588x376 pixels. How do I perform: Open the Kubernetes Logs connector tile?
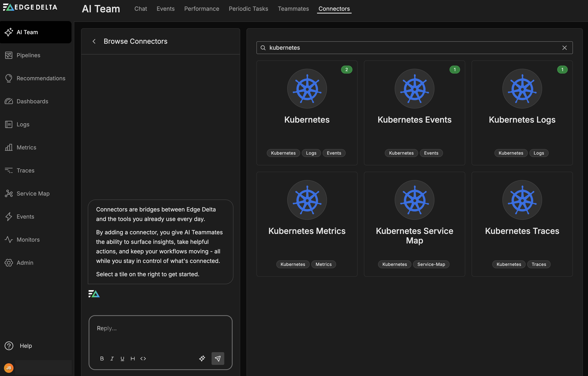tap(522, 112)
